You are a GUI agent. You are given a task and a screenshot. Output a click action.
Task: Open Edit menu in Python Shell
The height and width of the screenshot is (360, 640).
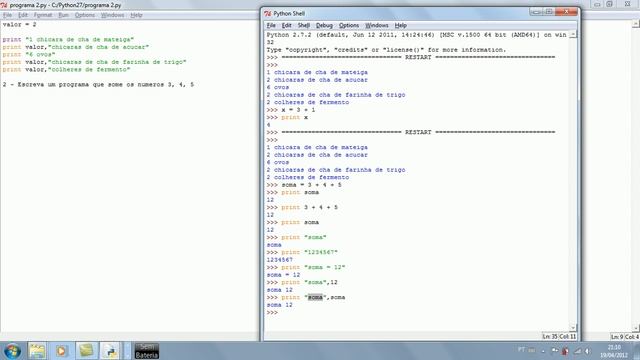287,25
